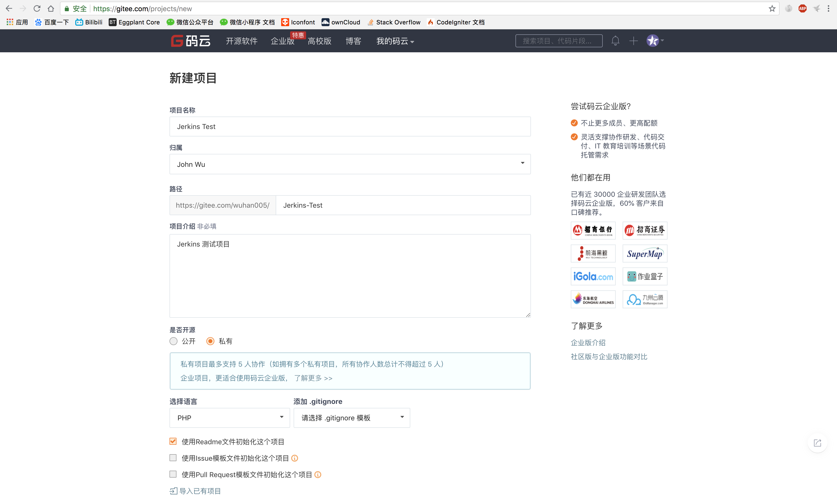Open the .gitignore template dropdown
Screen dimensions: 837x504
352,418
